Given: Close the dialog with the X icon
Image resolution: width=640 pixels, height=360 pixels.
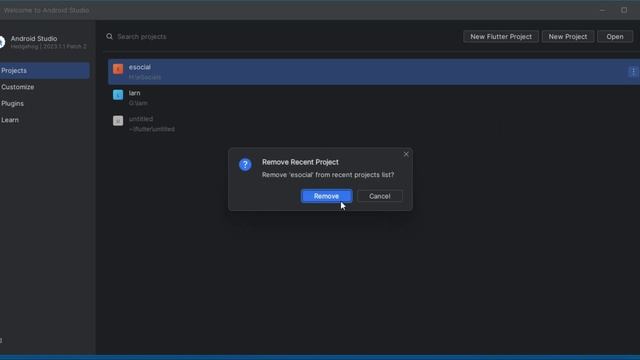Looking at the screenshot, I should (406, 154).
